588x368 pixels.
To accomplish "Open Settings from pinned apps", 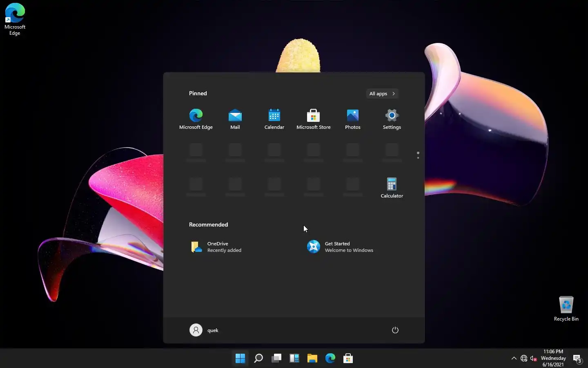I will point(392,119).
